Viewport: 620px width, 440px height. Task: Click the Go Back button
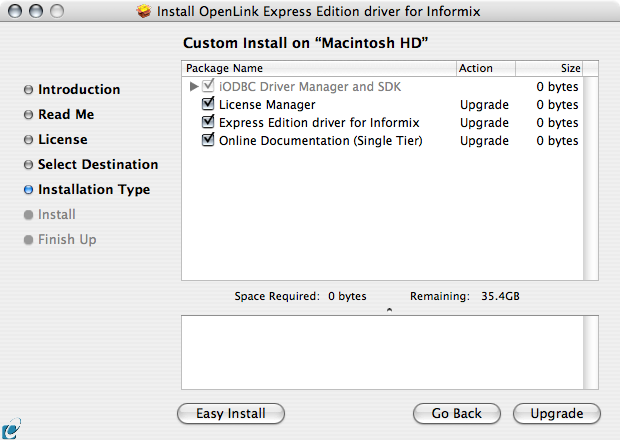pos(457,414)
